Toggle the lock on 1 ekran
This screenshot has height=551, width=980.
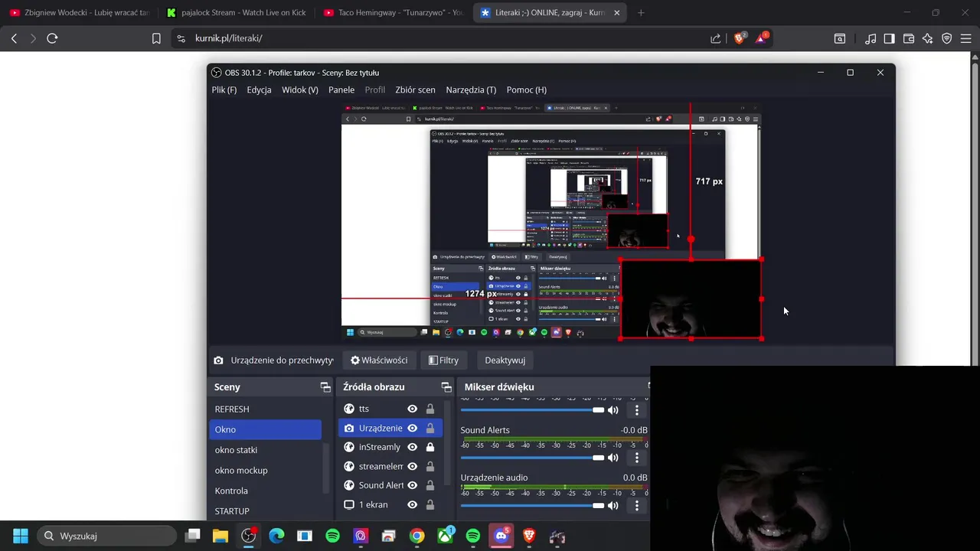tap(430, 504)
